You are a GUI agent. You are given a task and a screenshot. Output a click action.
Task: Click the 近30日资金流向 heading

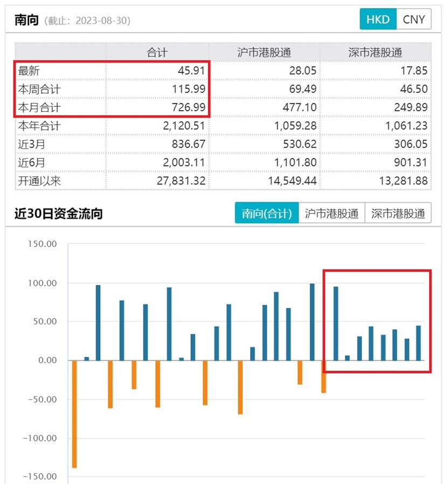[59, 213]
